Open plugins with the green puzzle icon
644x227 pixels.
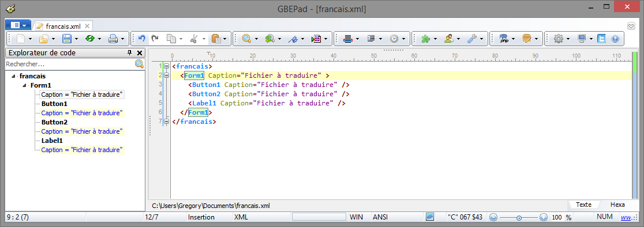click(x=425, y=39)
